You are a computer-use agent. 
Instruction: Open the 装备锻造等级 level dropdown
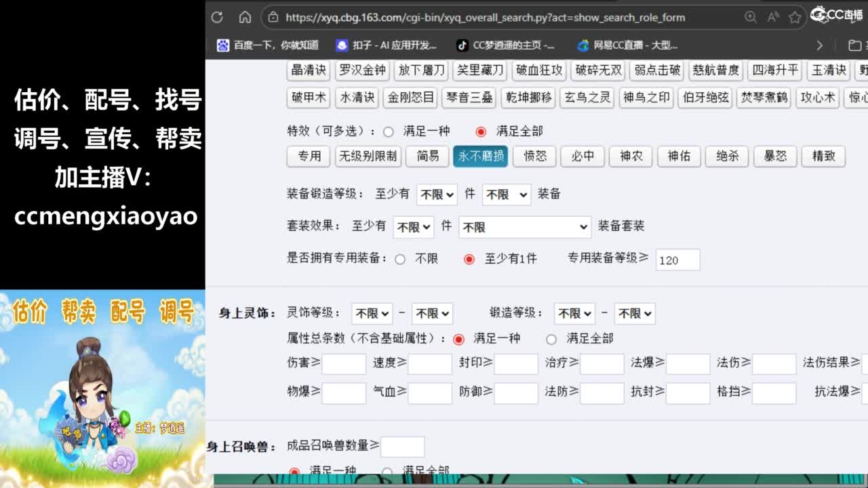point(437,195)
